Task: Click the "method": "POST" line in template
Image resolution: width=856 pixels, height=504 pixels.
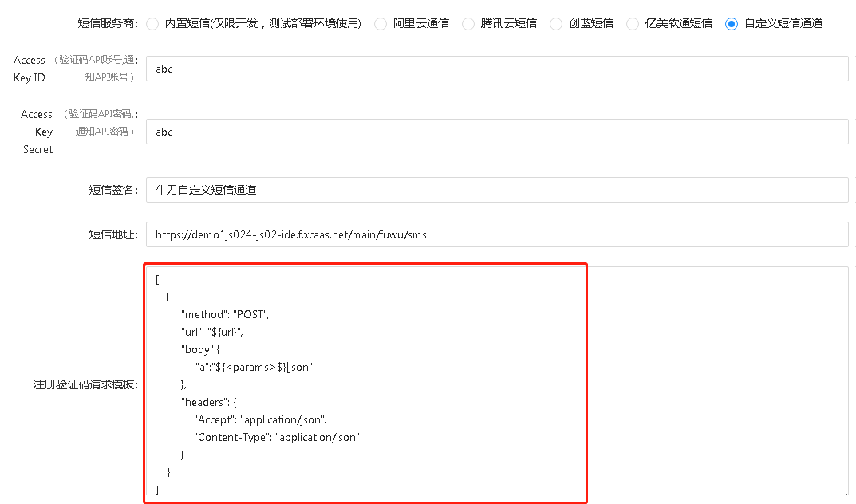Action: [225, 314]
